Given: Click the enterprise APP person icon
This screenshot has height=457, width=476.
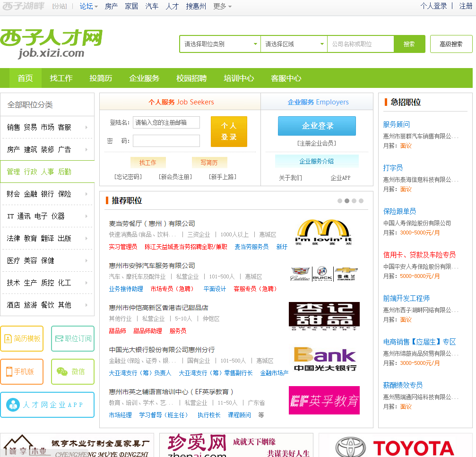Looking at the screenshot, I should tap(13, 405).
